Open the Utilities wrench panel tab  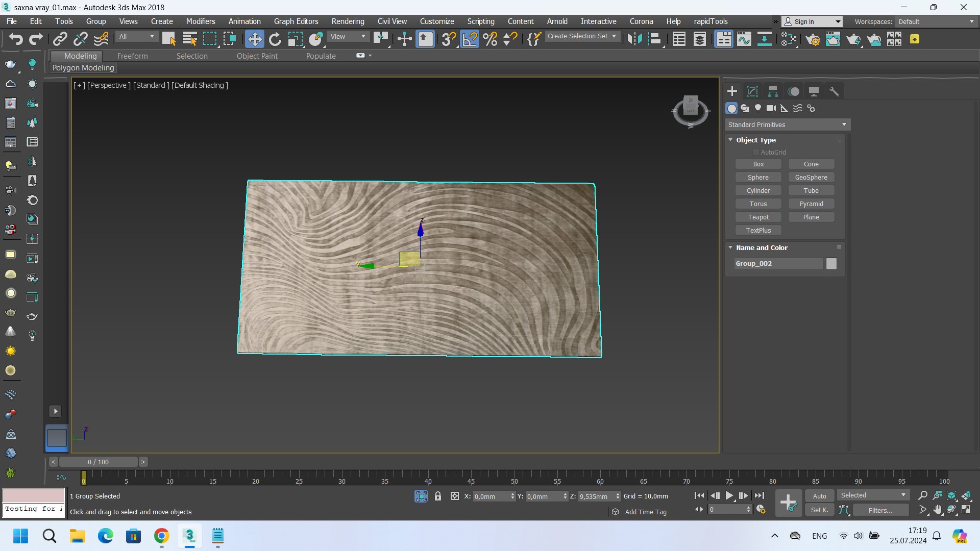click(834, 91)
